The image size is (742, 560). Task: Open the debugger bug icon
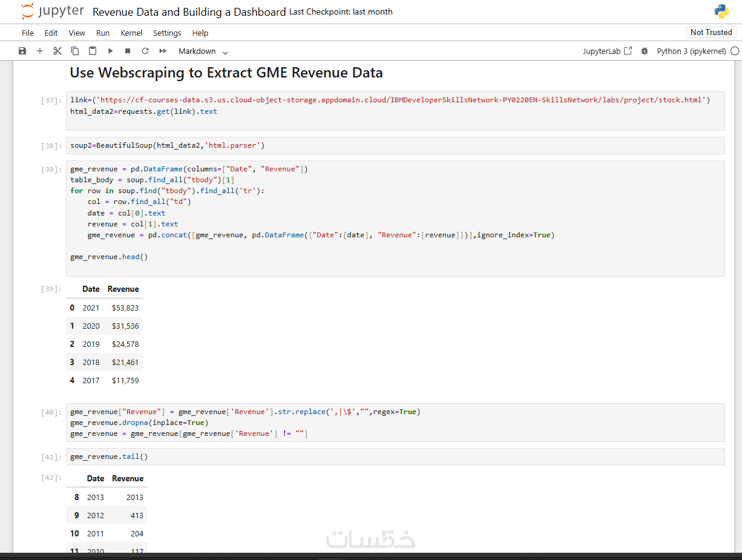click(645, 51)
